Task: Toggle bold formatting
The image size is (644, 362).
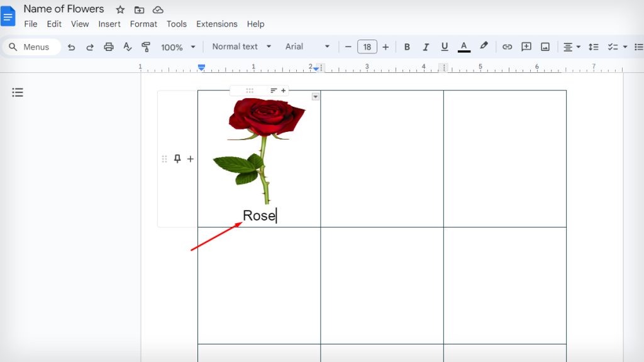Action: click(407, 47)
